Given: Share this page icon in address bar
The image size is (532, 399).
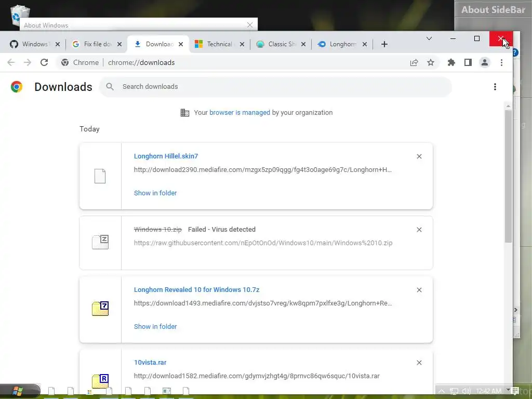Looking at the screenshot, I should pos(414,62).
